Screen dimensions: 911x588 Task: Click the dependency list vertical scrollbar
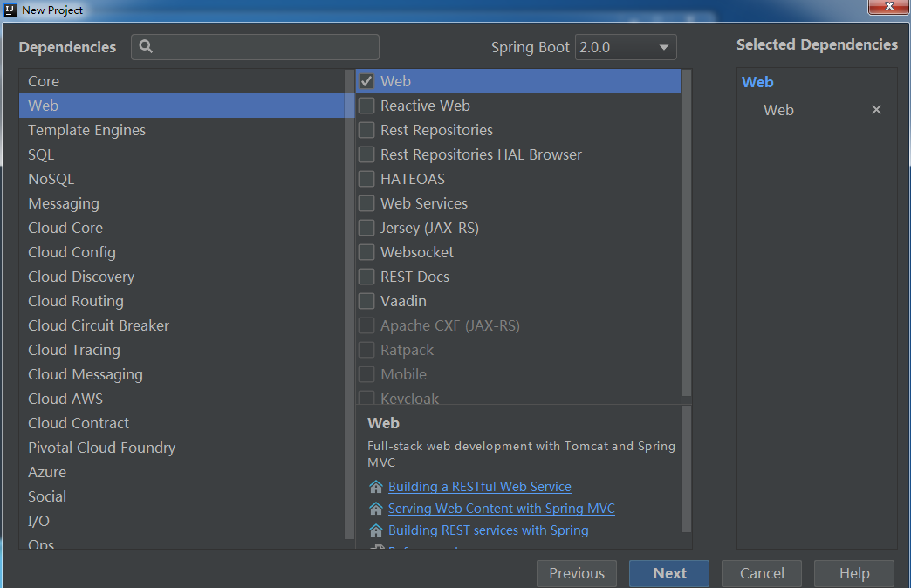point(686,232)
